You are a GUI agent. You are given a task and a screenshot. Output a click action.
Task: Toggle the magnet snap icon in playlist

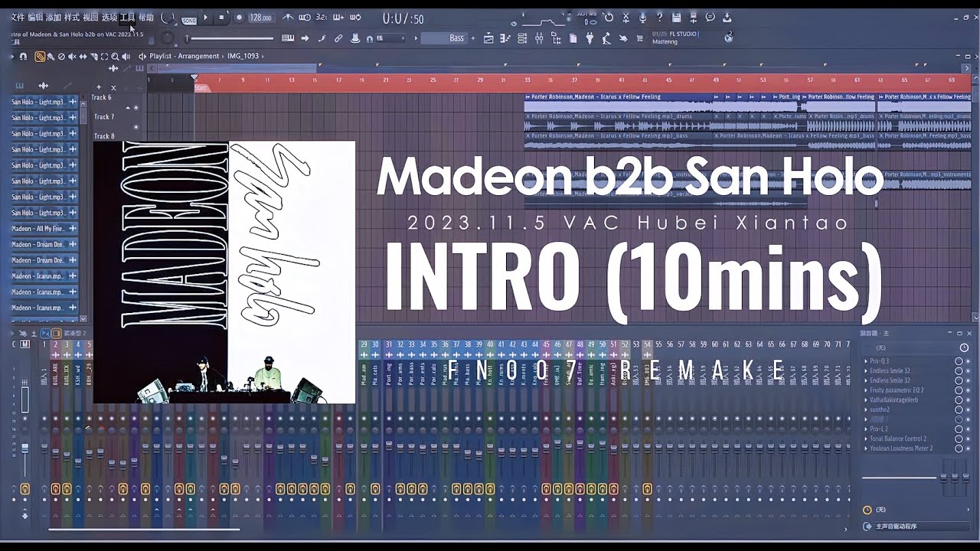pos(23,56)
